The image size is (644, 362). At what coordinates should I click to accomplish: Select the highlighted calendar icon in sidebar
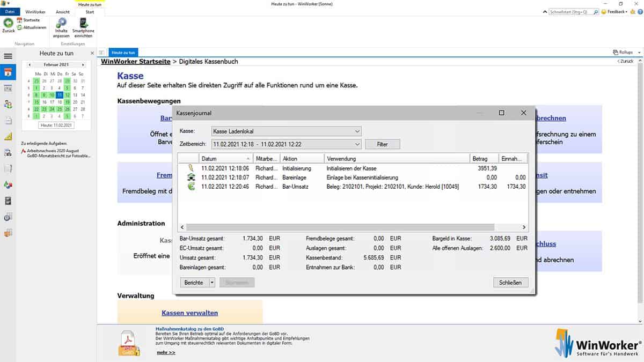tap(8, 72)
